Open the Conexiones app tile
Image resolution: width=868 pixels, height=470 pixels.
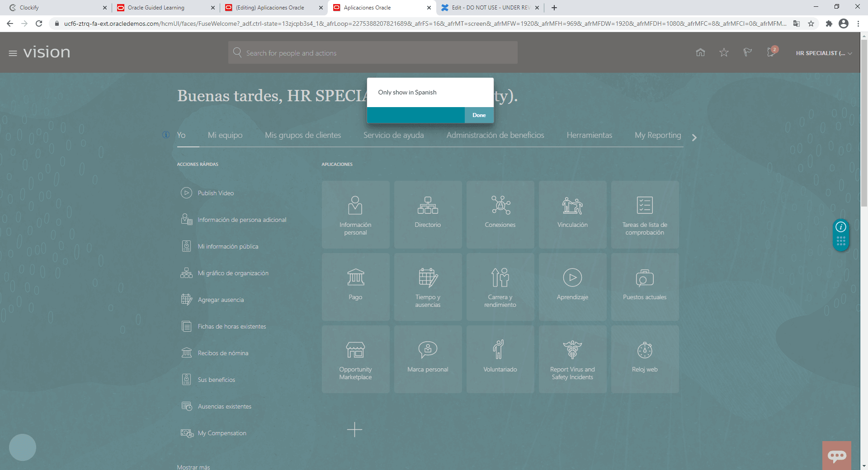(x=500, y=215)
